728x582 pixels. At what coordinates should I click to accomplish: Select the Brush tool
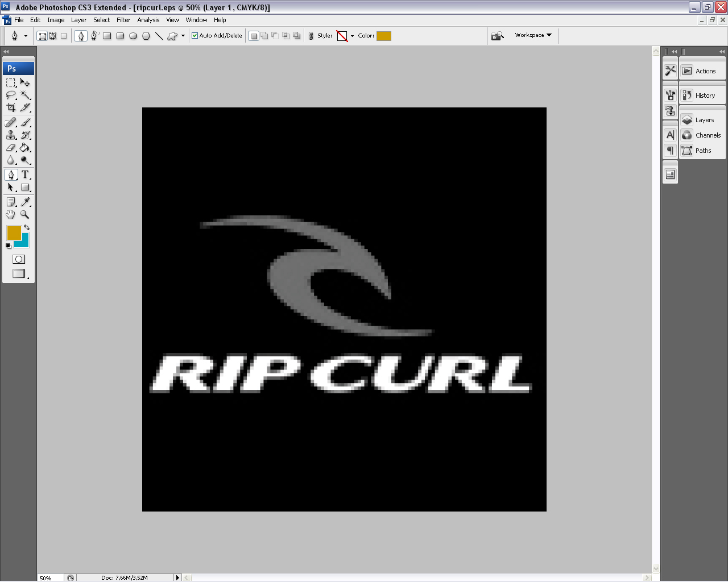tap(25, 123)
